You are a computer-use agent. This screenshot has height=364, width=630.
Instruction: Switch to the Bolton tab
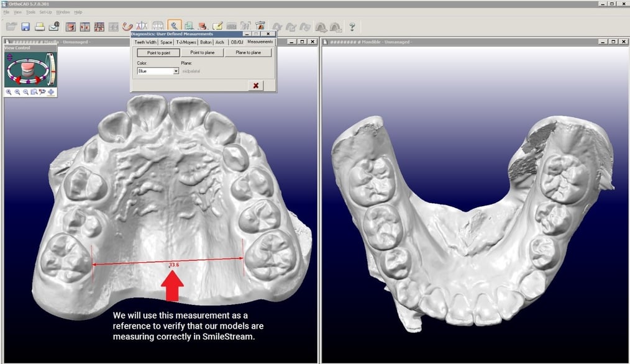point(206,42)
